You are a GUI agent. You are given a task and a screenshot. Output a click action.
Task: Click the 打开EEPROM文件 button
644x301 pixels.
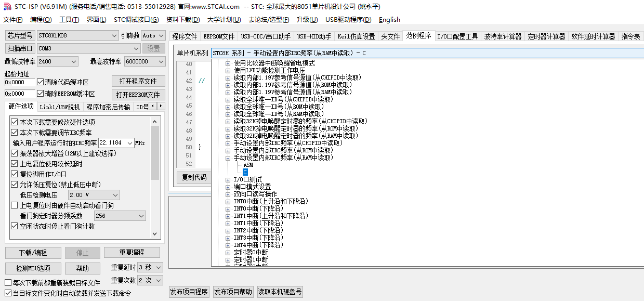click(x=138, y=95)
